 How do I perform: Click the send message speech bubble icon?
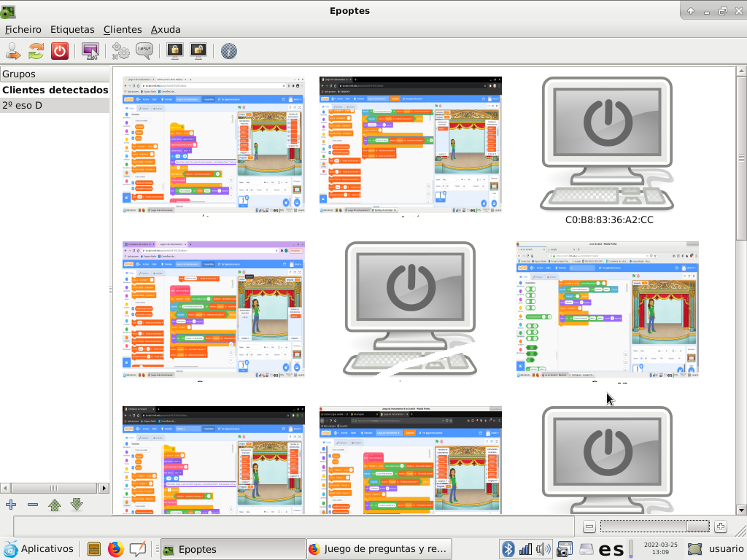[144, 51]
